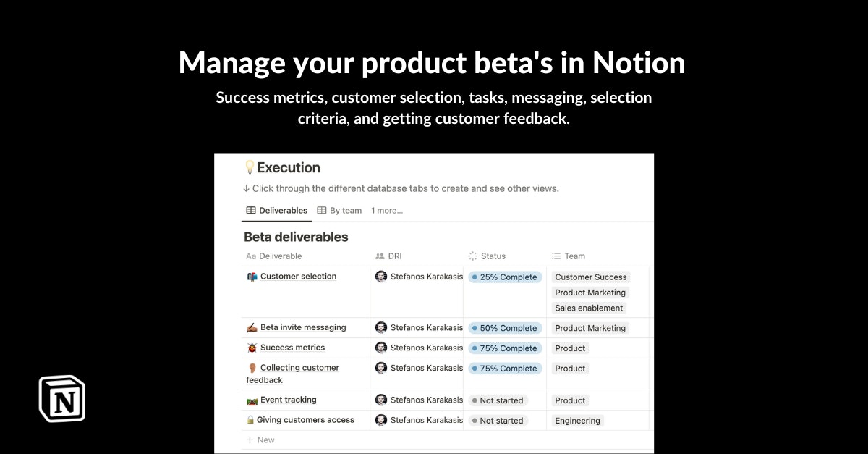The image size is (868, 454).
Task: Click Stefanos Karakasis in Success metrics row
Action: (427, 348)
